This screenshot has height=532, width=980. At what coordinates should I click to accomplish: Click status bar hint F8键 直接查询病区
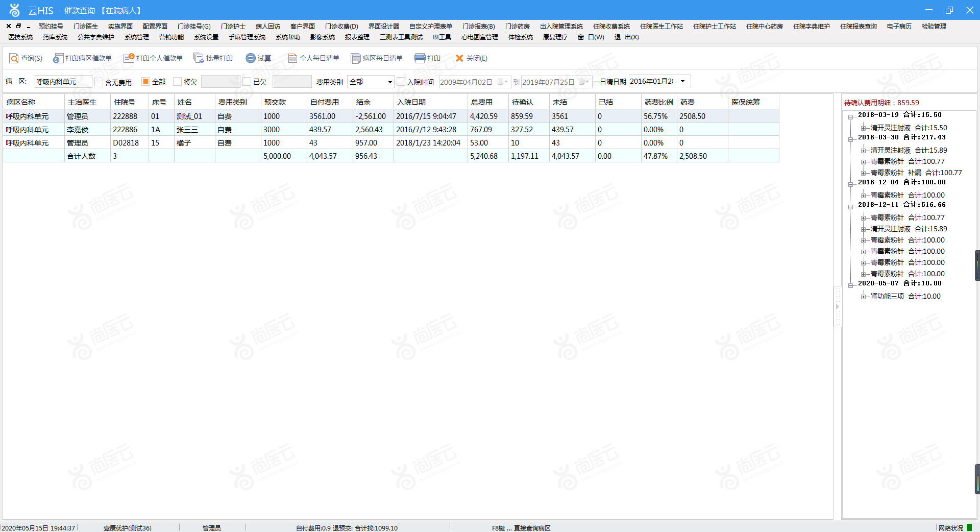click(x=521, y=528)
